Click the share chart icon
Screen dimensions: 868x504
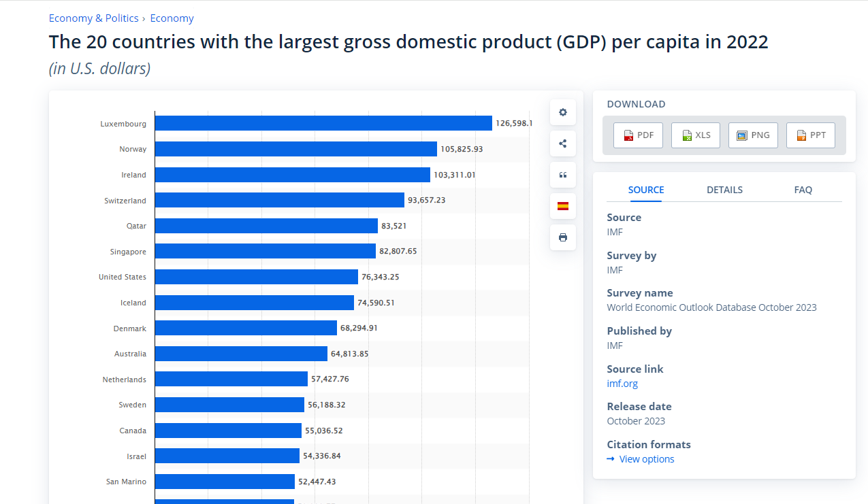tap(562, 144)
